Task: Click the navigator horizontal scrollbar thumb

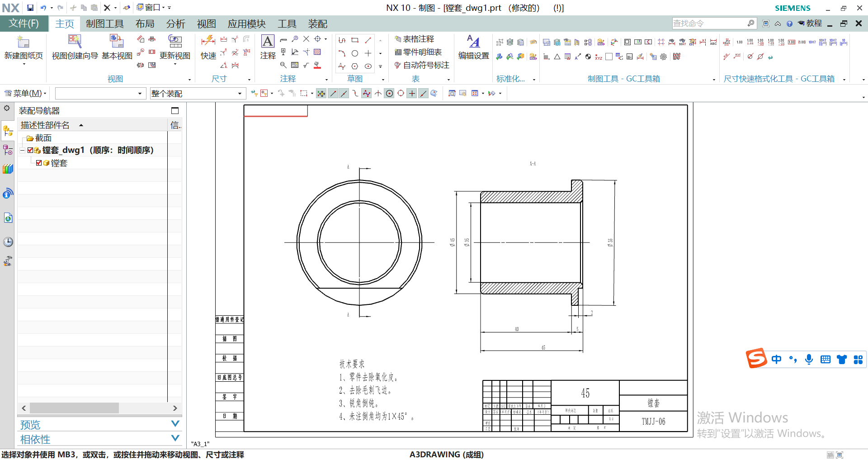Action: tap(75, 408)
